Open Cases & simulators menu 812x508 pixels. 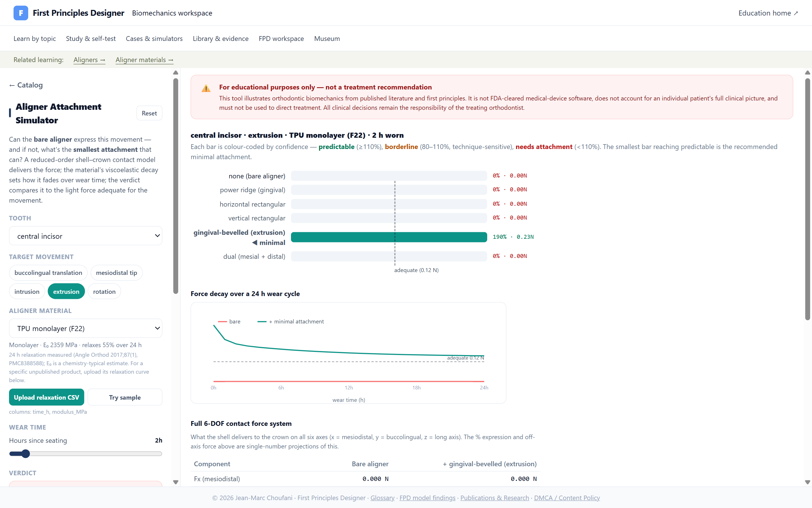pos(154,39)
